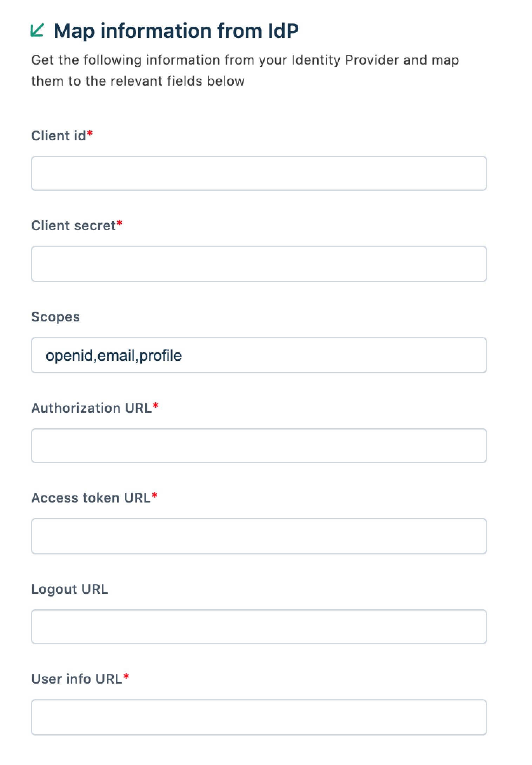Screen dimensions: 532x765
Task: Click the "Access token URL" label
Action: tap(91, 498)
